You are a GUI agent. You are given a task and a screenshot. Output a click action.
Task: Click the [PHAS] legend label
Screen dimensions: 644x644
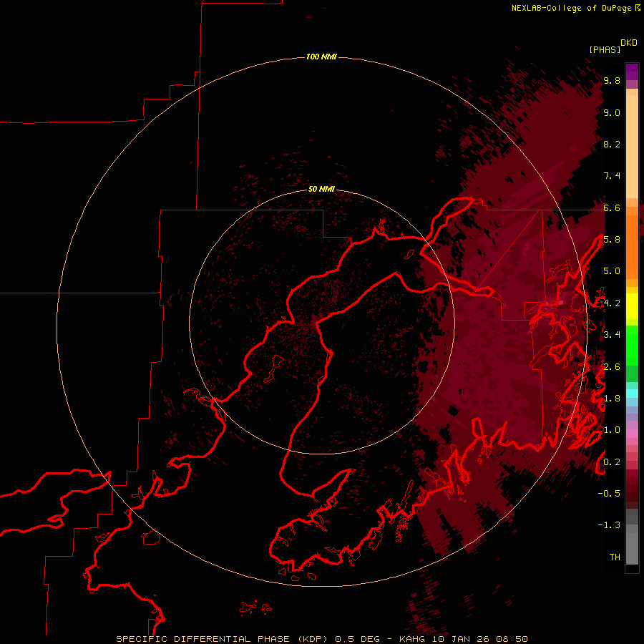click(605, 49)
